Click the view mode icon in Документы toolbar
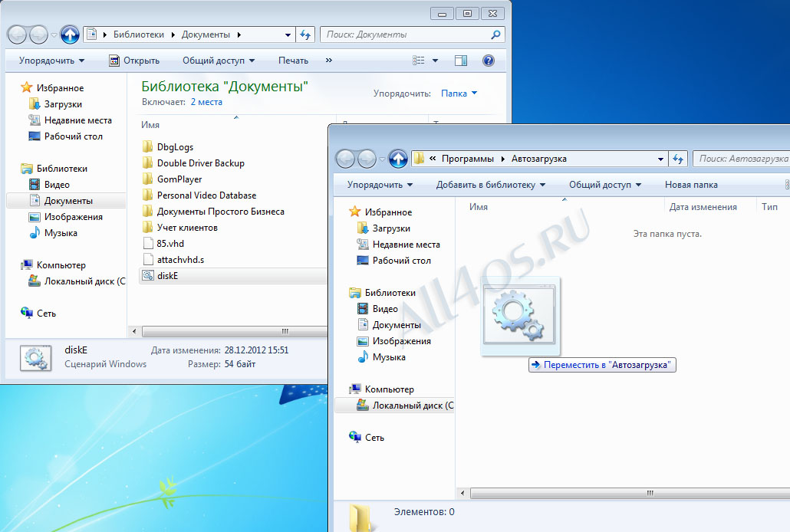 (x=418, y=61)
